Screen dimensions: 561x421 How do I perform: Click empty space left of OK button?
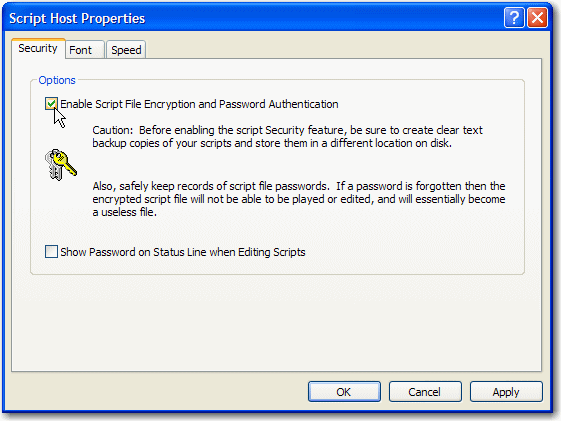(157, 392)
